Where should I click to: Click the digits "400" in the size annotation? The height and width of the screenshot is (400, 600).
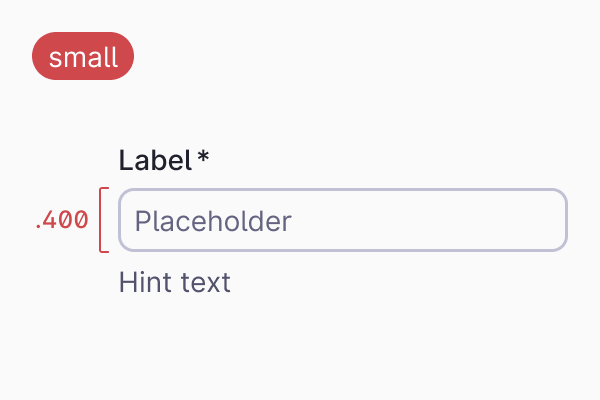point(66,221)
